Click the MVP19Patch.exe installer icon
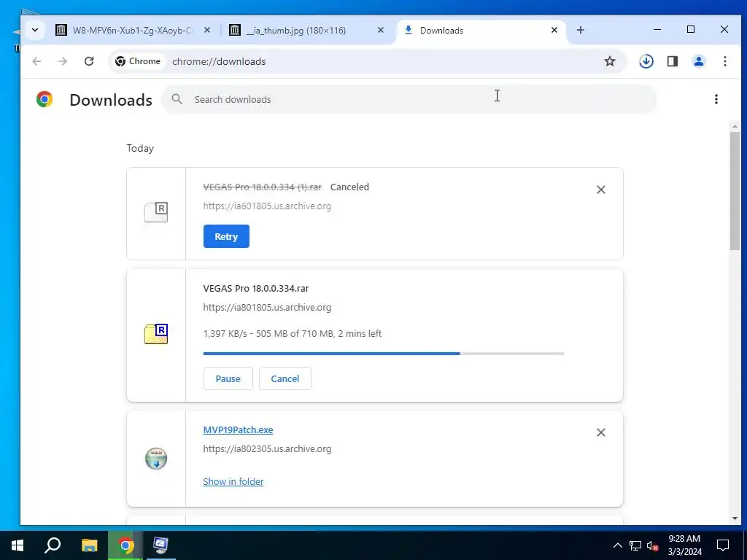The height and width of the screenshot is (560, 747). pyautogui.click(x=156, y=459)
